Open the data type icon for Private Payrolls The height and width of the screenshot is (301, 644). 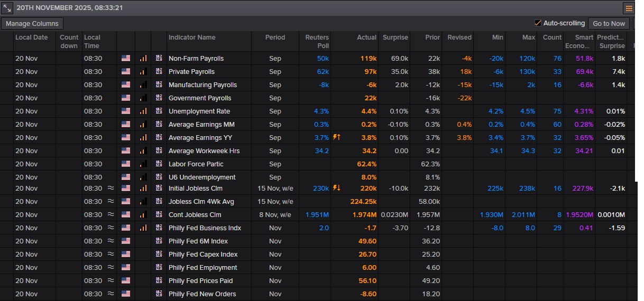tap(159, 72)
